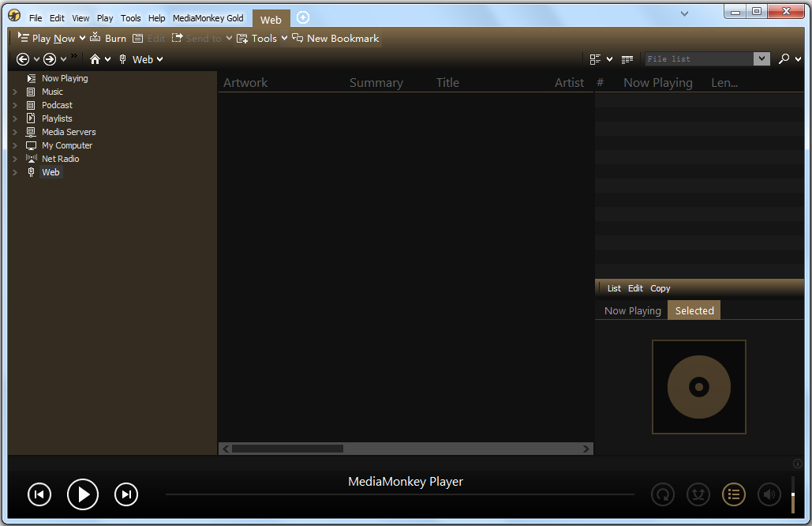The width and height of the screenshot is (812, 526).
Task: Open the view mode dropdown arrow
Action: click(609, 59)
